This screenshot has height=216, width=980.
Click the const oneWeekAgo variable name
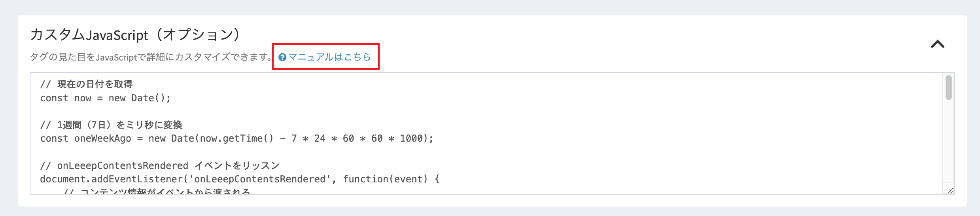[x=102, y=138]
